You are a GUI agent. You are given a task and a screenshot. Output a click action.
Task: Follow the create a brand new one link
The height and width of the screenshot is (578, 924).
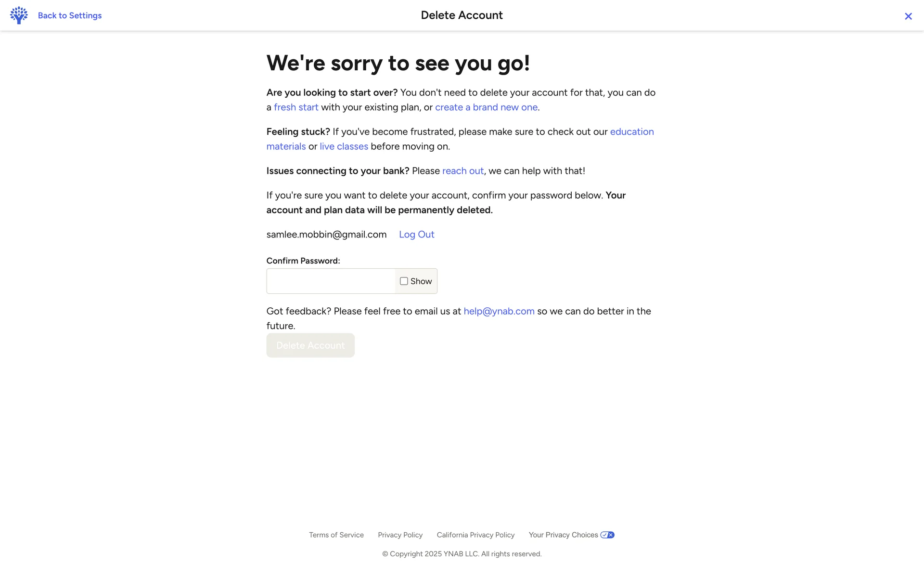486,107
